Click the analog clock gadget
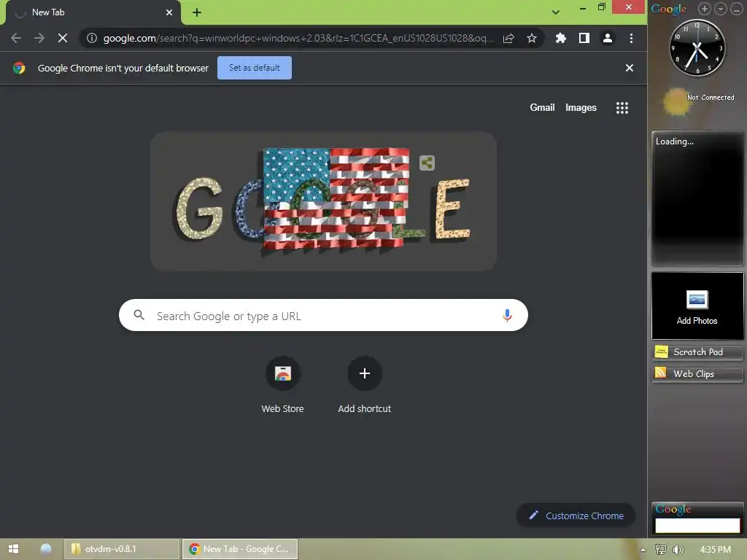 click(697, 47)
